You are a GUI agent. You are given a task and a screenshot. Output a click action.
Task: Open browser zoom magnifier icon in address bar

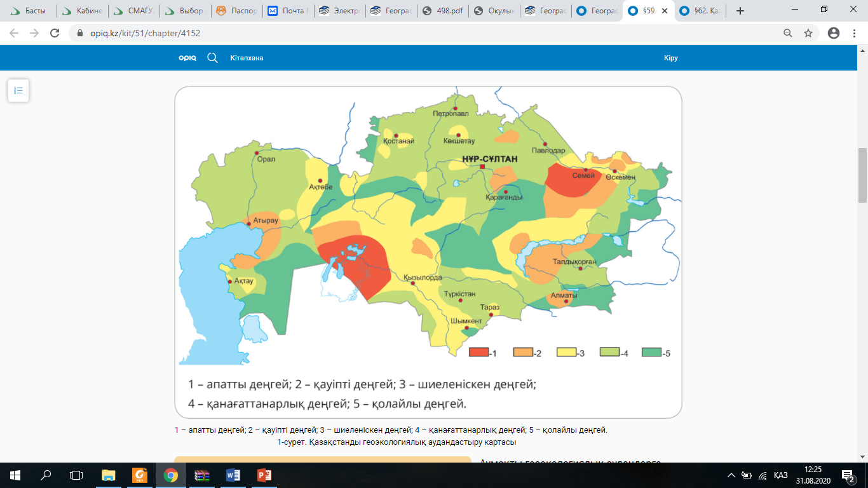pyautogui.click(x=788, y=33)
